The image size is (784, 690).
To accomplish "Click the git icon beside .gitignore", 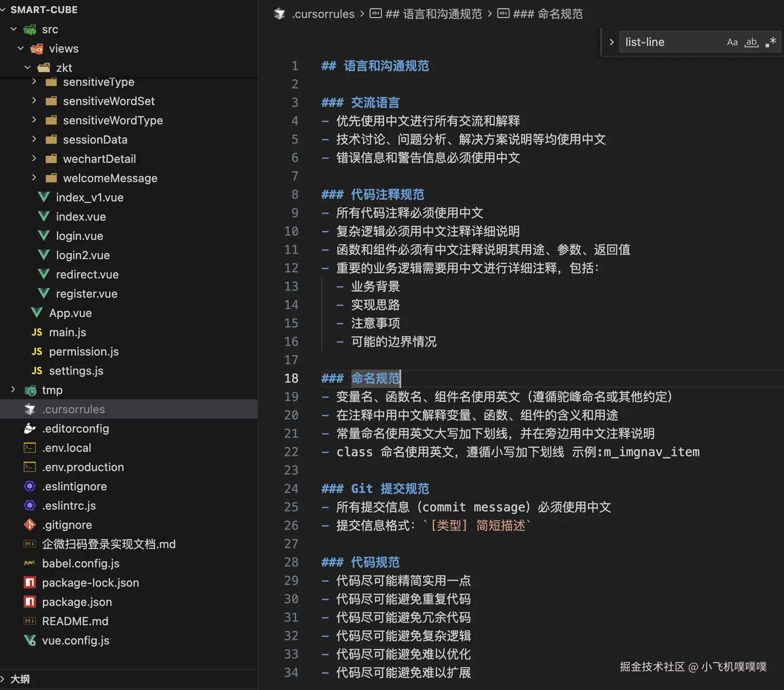I will click(30, 525).
